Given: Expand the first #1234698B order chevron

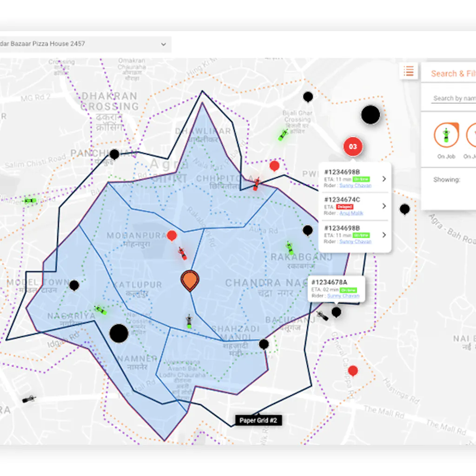Looking at the screenshot, I should coord(383,178).
